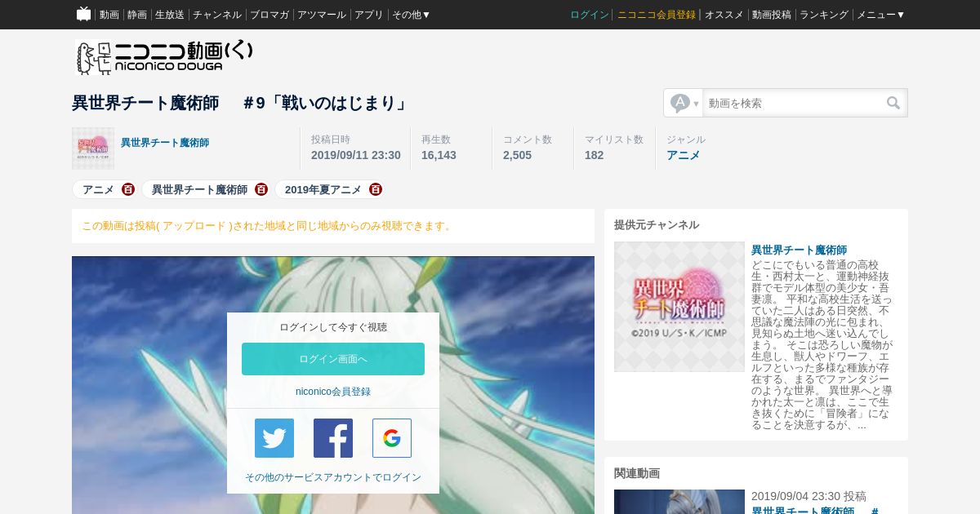Click the comment count 2,505
The image size is (980, 514).
517,155
